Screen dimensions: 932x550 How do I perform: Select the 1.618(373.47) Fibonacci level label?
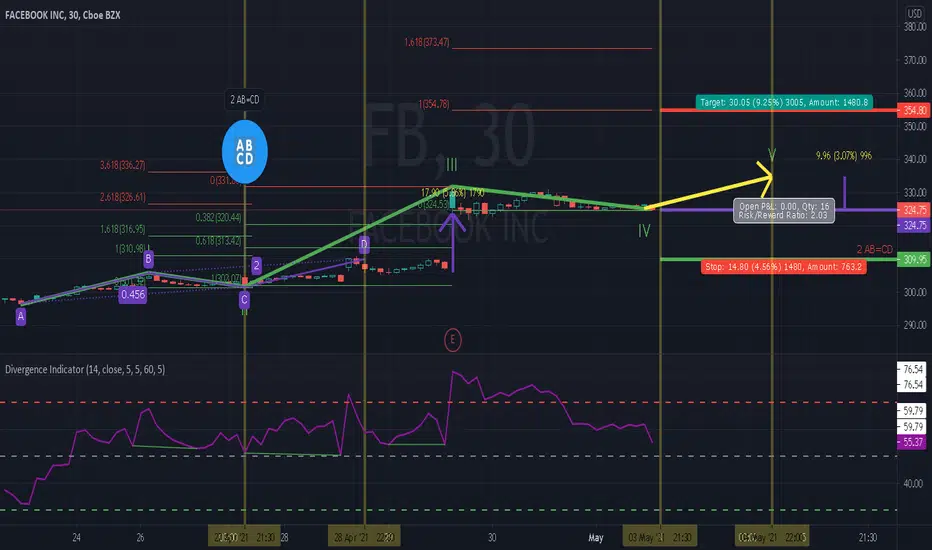click(x=427, y=42)
